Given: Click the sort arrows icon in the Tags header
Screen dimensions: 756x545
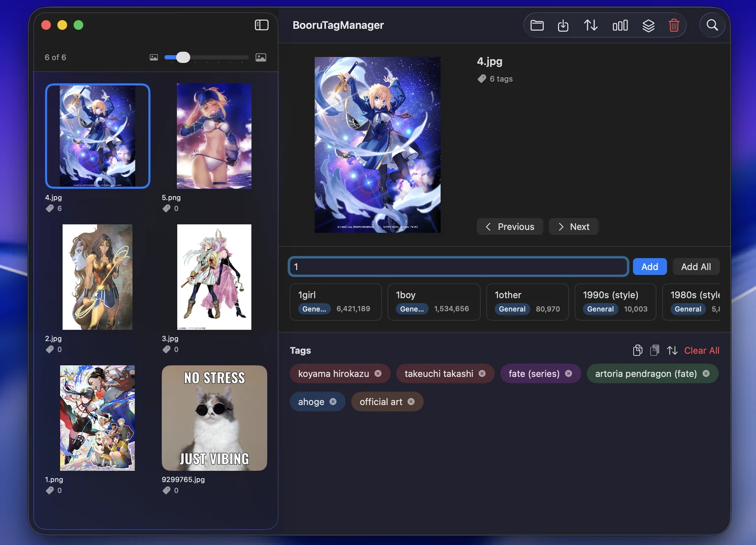Looking at the screenshot, I should coord(672,351).
